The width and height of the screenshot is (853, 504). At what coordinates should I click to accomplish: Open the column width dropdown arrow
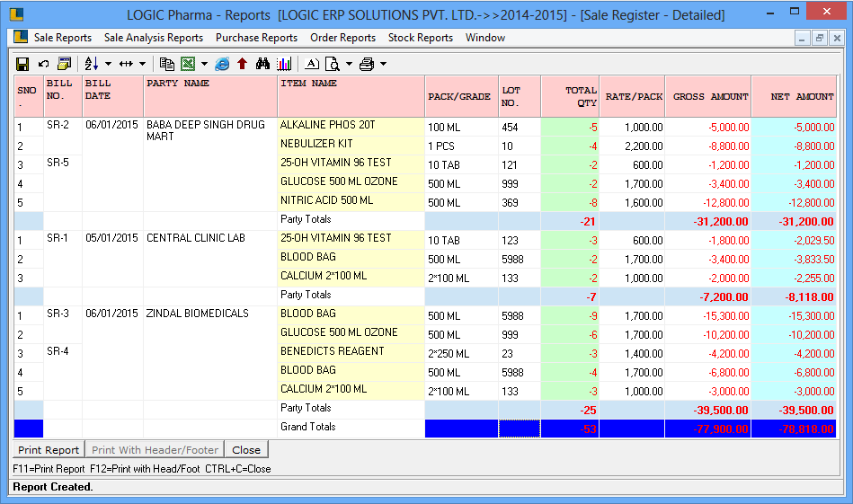click(x=143, y=64)
